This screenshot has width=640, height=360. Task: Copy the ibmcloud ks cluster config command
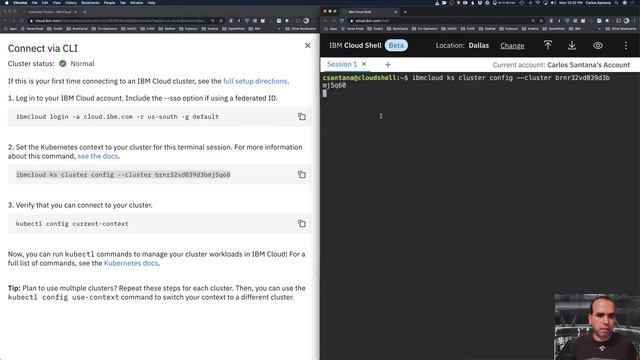coord(302,175)
